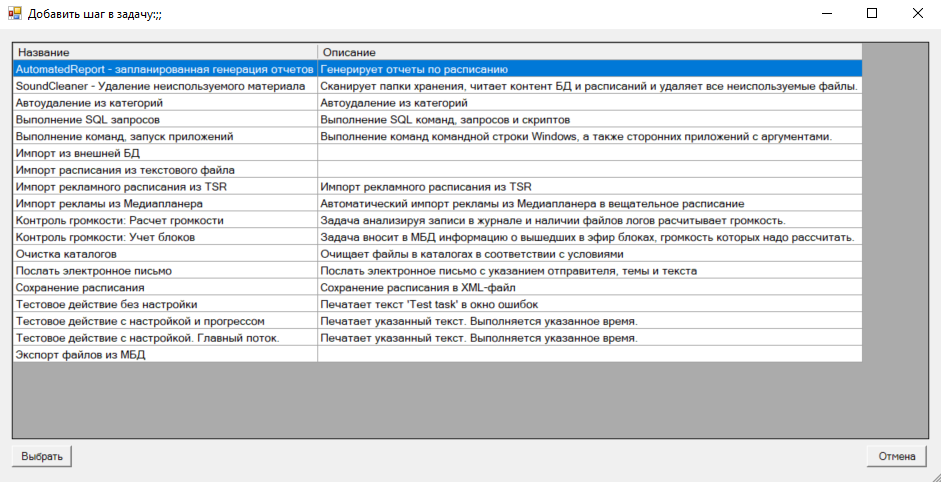The image size is (941, 482).
Task: Sort by the Описание column header
Action: [589, 52]
